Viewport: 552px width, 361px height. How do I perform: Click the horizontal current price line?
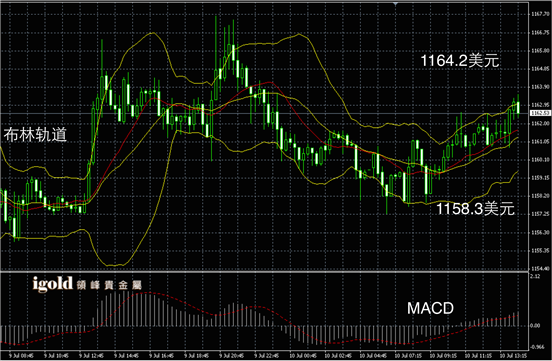(265, 113)
